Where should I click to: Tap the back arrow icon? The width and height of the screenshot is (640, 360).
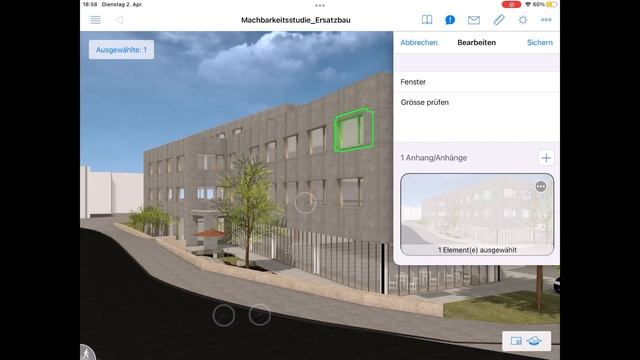(x=119, y=20)
